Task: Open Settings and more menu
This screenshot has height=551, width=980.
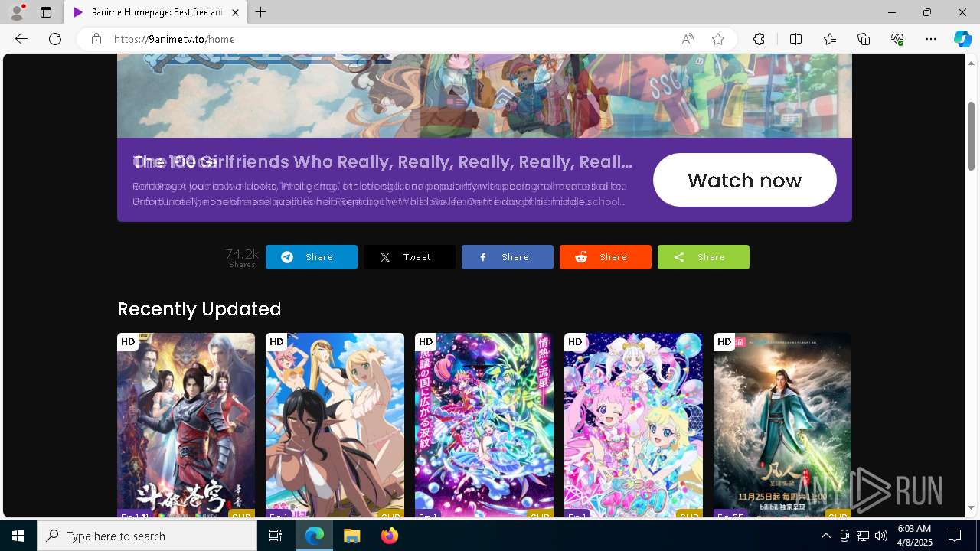Action: pyautogui.click(x=931, y=39)
